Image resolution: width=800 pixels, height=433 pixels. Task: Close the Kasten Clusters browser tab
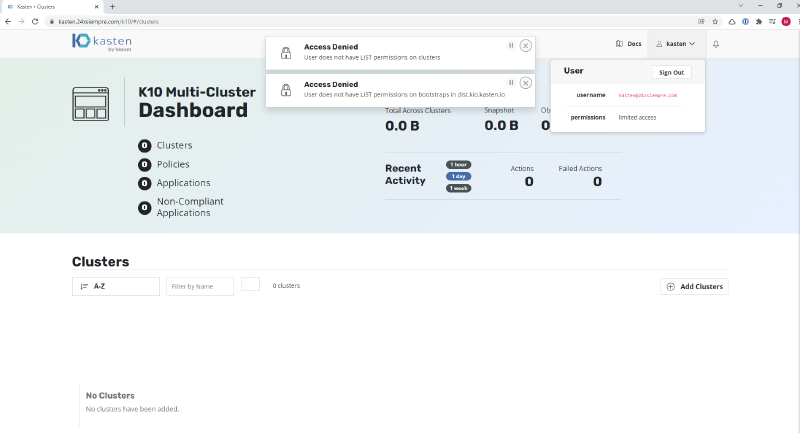click(x=96, y=7)
